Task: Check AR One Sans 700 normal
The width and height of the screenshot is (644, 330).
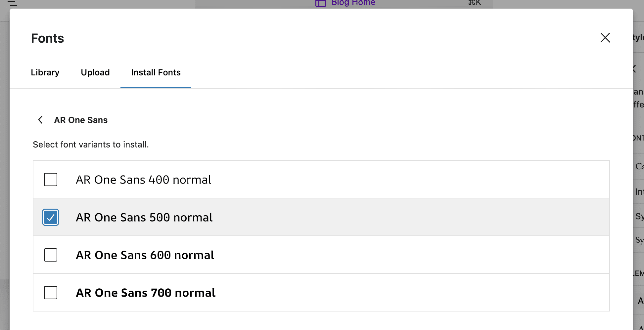Action: (50, 293)
